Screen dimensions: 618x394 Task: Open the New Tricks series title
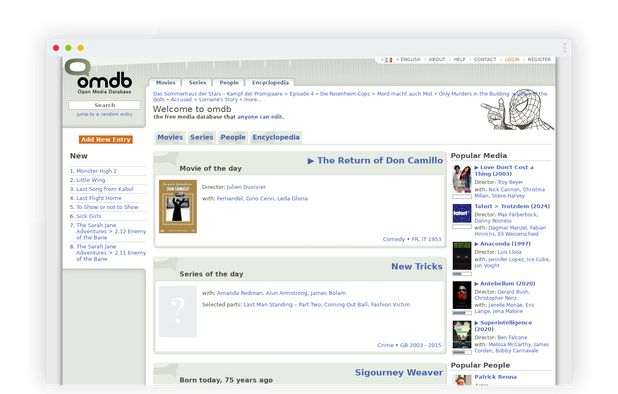[x=417, y=266]
